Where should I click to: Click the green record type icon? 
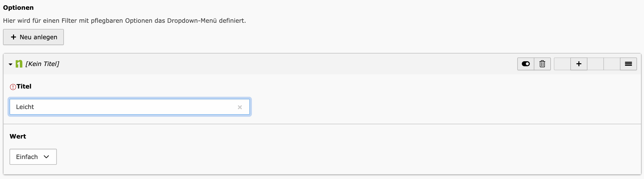tap(19, 64)
